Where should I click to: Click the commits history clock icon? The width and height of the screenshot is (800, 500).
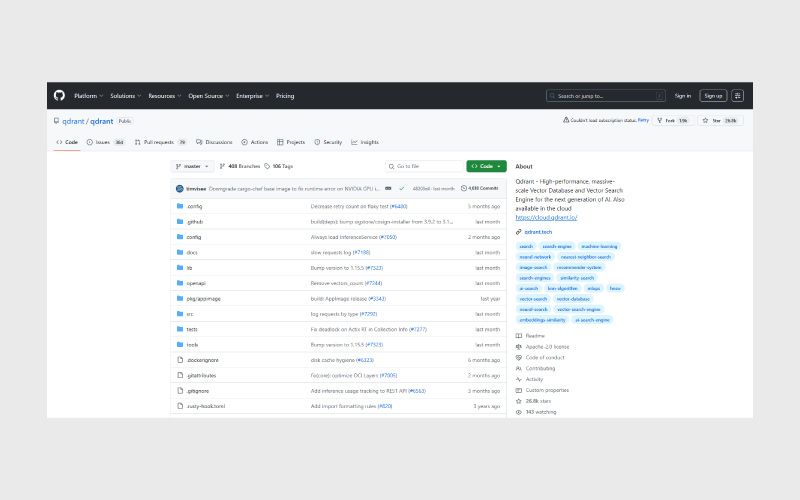(465, 188)
